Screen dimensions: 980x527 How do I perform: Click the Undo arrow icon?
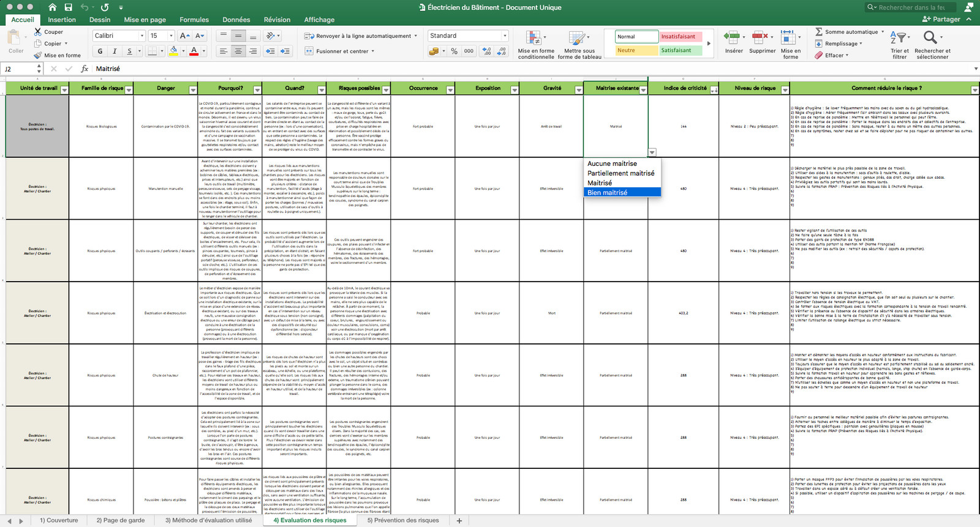coord(85,7)
